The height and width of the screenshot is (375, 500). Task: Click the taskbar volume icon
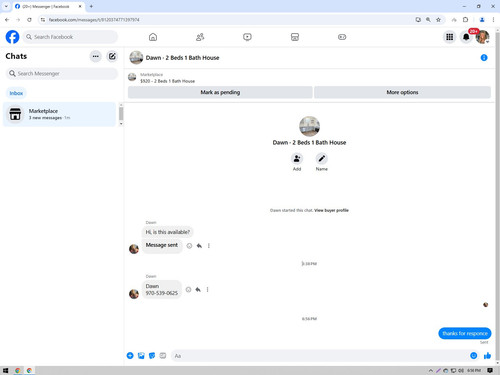(x=461, y=370)
